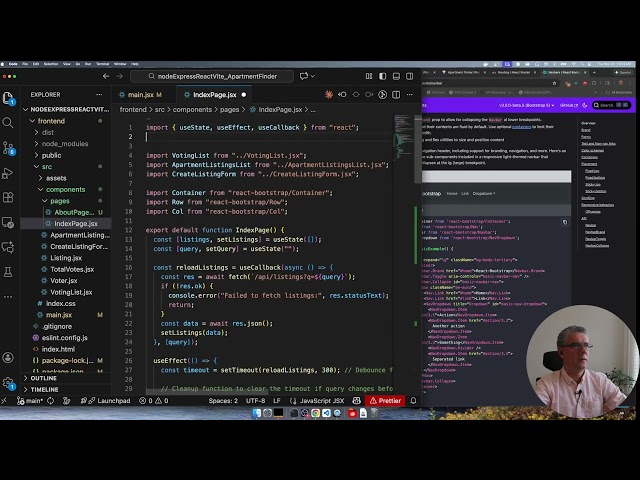
Task: Open the Testing flask icon in the activity bar
Action: pyautogui.click(x=8, y=272)
